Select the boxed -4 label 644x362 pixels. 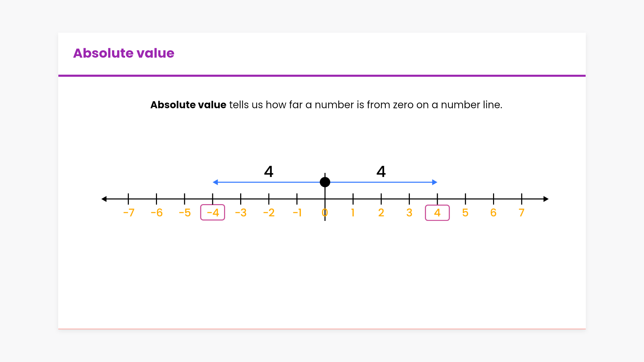click(x=213, y=213)
